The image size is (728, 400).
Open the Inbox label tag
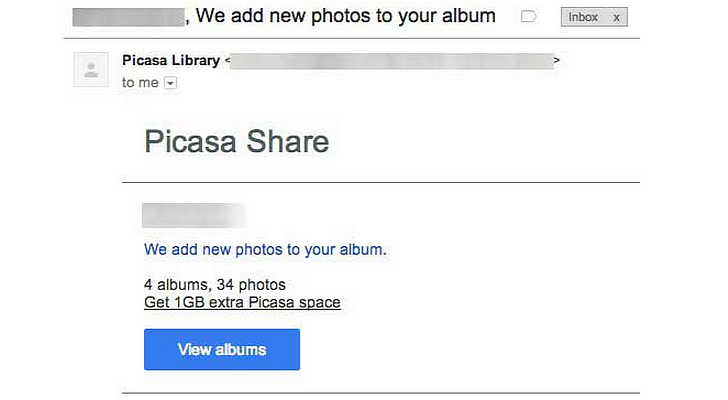[583, 18]
